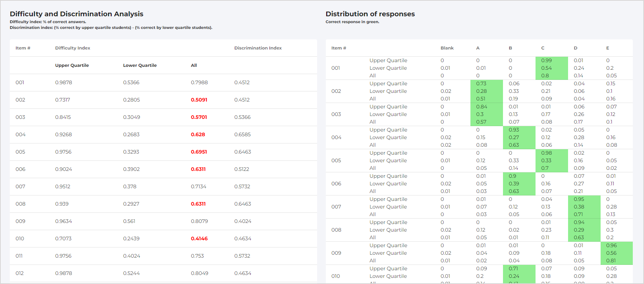
Task: Select the Lower Quartile subheader in difficulty table
Action: coord(140,65)
